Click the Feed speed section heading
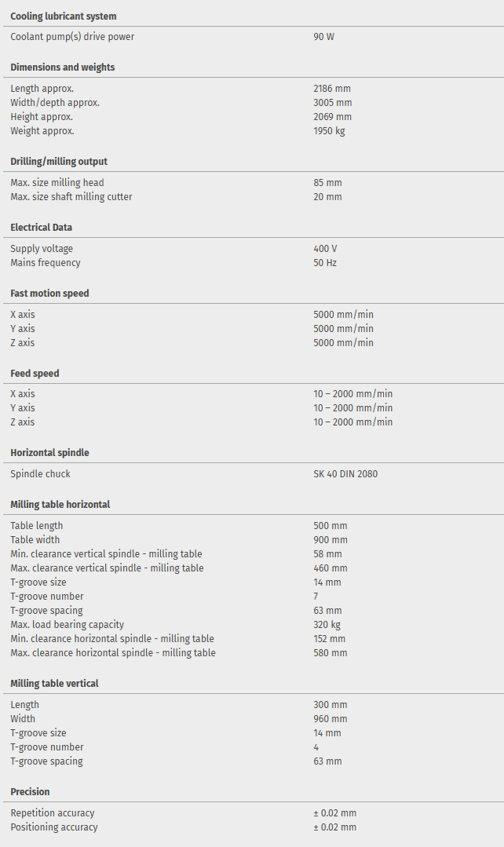This screenshot has height=847, width=504. (x=35, y=374)
